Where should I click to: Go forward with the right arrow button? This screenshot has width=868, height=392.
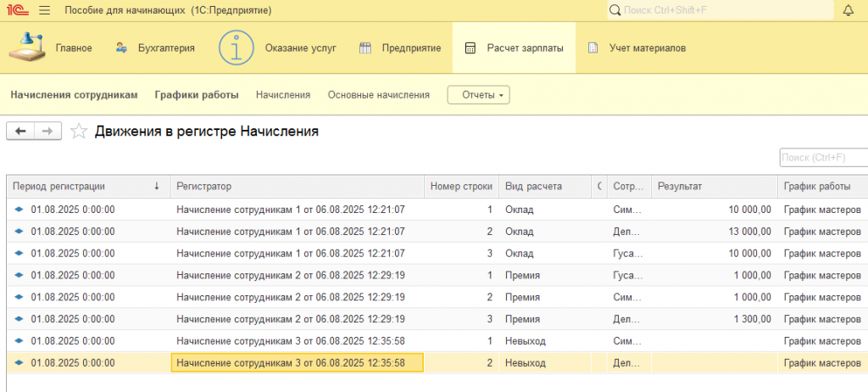click(47, 131)
